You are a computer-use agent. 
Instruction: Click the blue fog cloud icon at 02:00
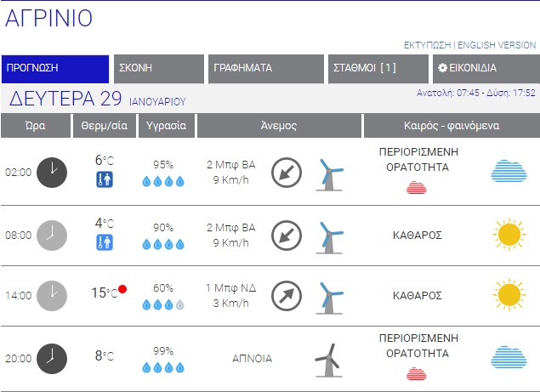point(509,171)
